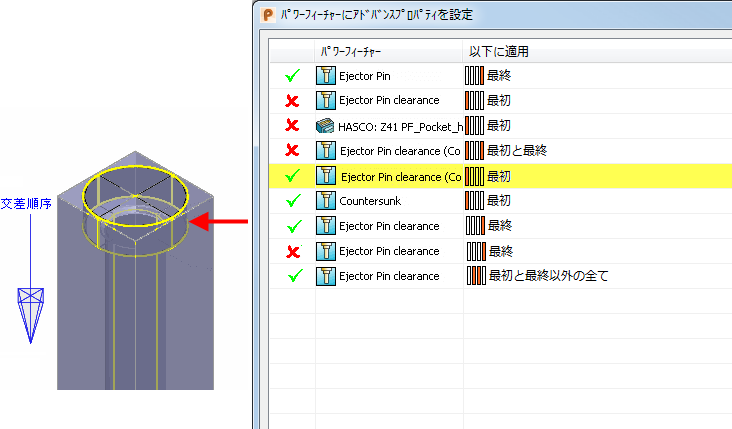Click bar pattern icon in red-X Ejector Pin clearance 最終 row

[476, 252]
